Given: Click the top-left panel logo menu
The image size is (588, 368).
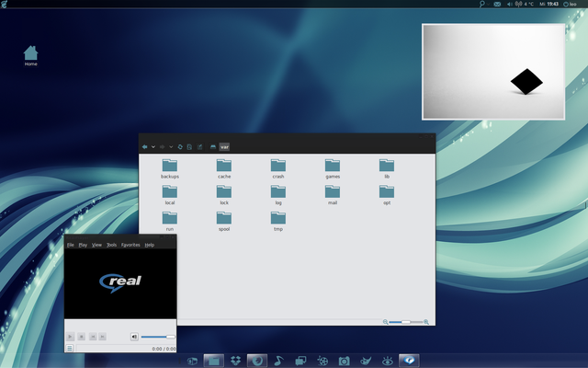Looking at the screenshot, I should tap(4, 4).
